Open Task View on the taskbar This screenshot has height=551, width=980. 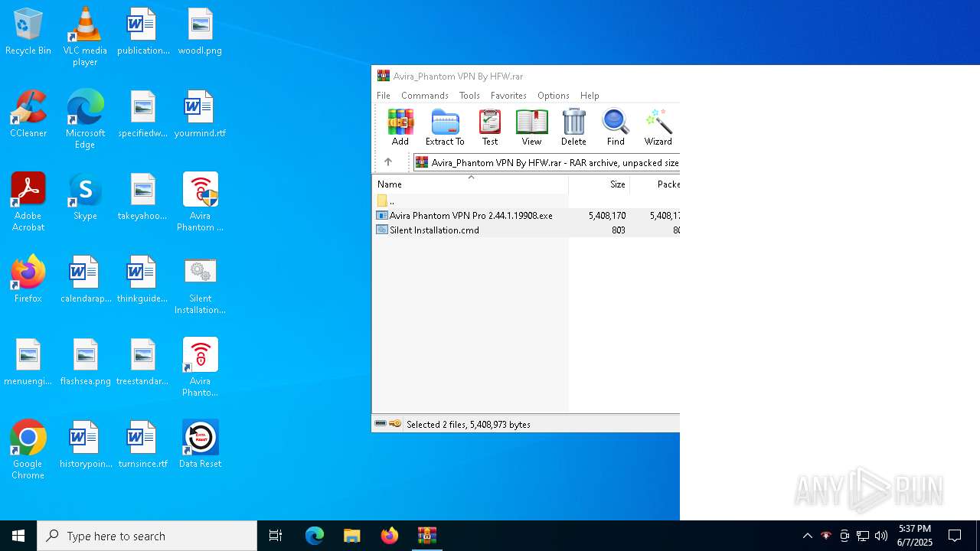pos(276,536)
